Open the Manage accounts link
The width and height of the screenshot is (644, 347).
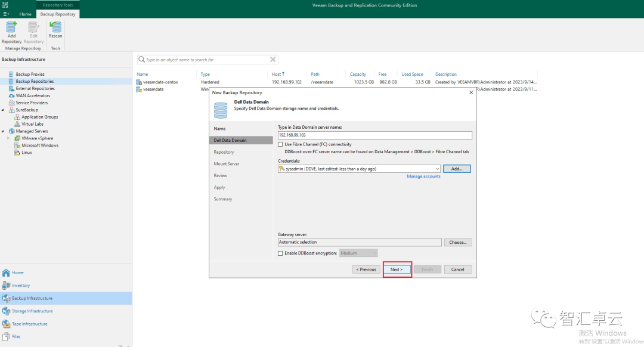click(423, 176)
